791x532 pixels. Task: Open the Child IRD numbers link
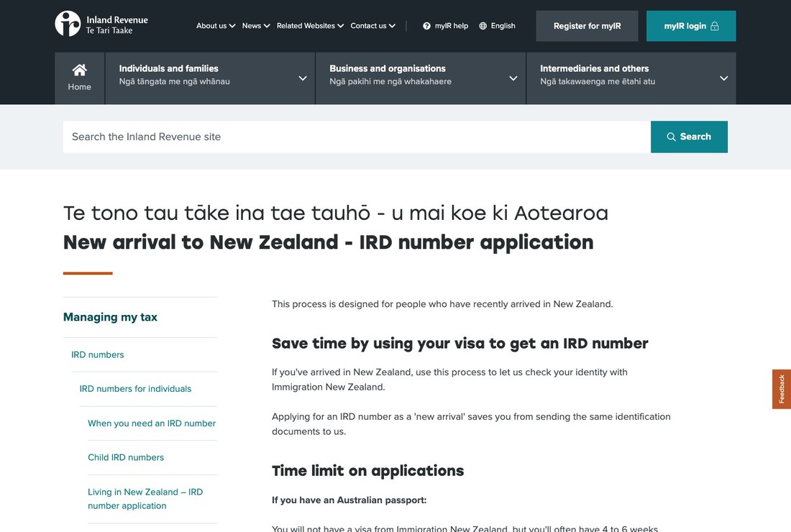(126, 457)
